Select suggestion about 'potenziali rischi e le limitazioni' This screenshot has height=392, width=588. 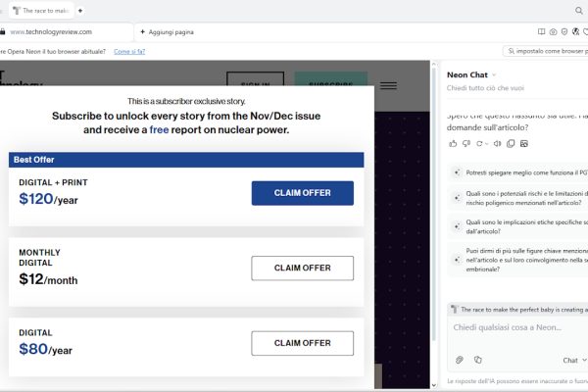coord(519,198)
